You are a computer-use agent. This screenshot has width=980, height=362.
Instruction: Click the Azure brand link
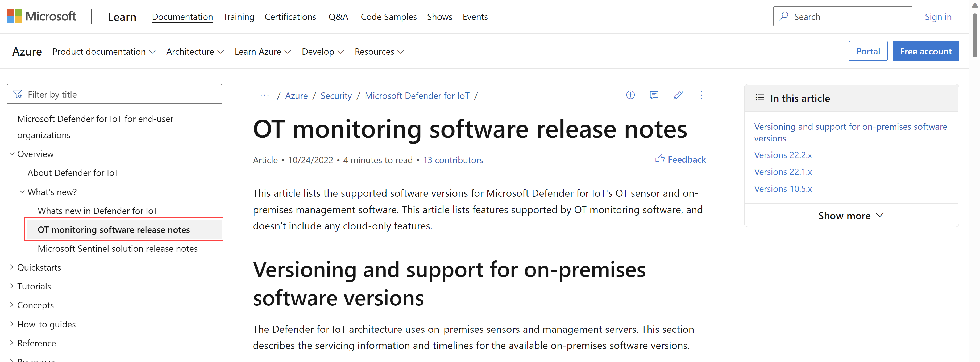[27, 51]
